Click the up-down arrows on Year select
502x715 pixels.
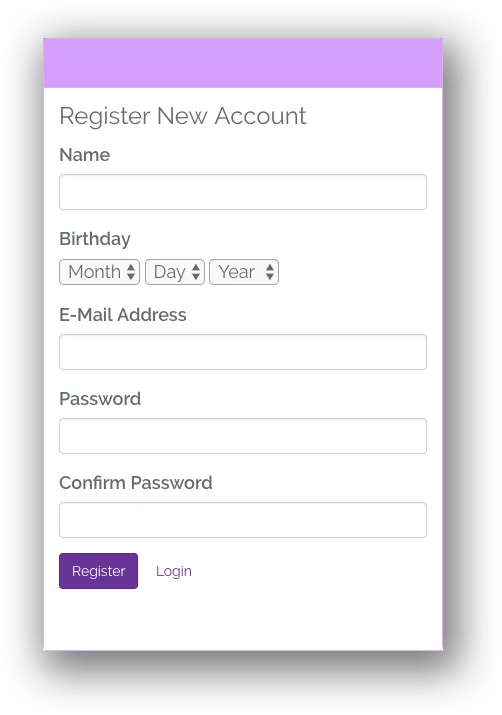[x=270, y=272]
